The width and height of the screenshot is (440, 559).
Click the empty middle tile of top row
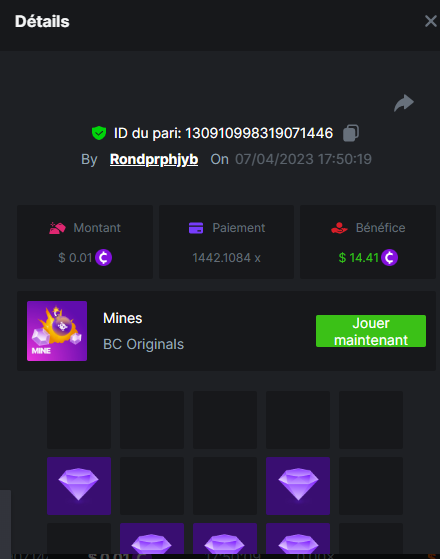[x=225, y=420]
